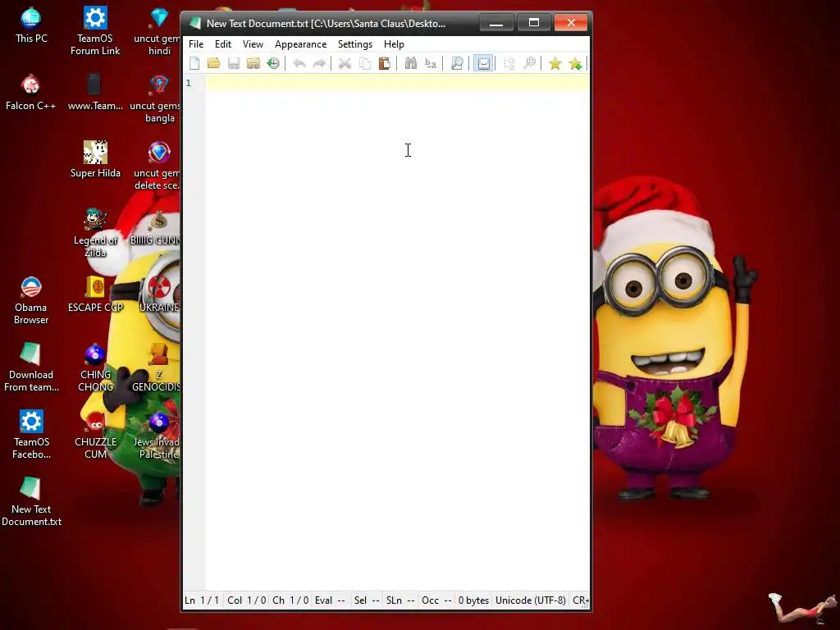Open the View menu
Image resolution: width=840 pixels, height=630 pixels.
[253, 44]
